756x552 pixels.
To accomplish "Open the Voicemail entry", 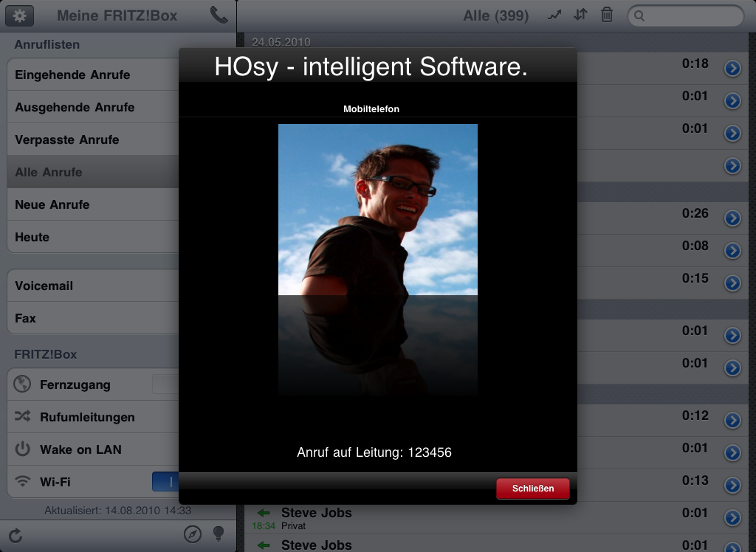I will 44,286.
